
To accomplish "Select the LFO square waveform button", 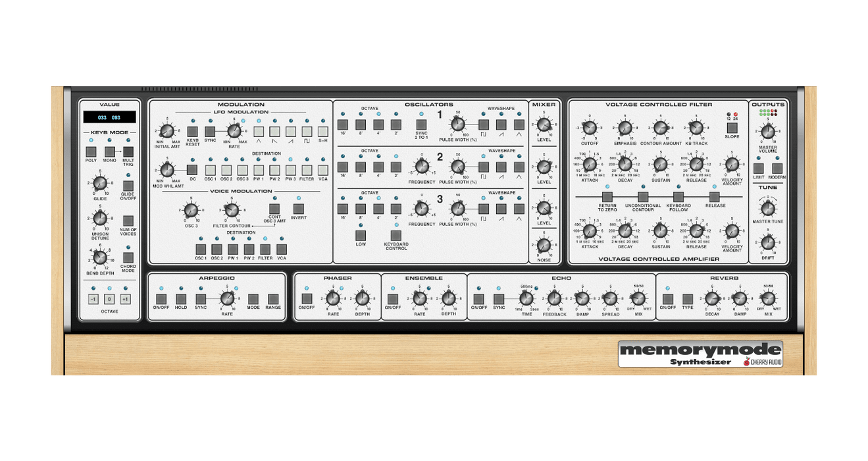I will click(307, 132).
